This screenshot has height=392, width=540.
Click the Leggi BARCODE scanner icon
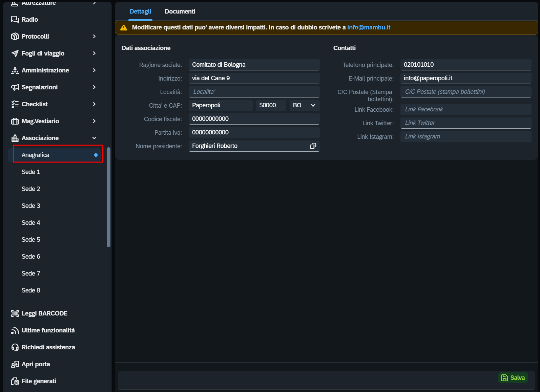[x=15, y=313]
